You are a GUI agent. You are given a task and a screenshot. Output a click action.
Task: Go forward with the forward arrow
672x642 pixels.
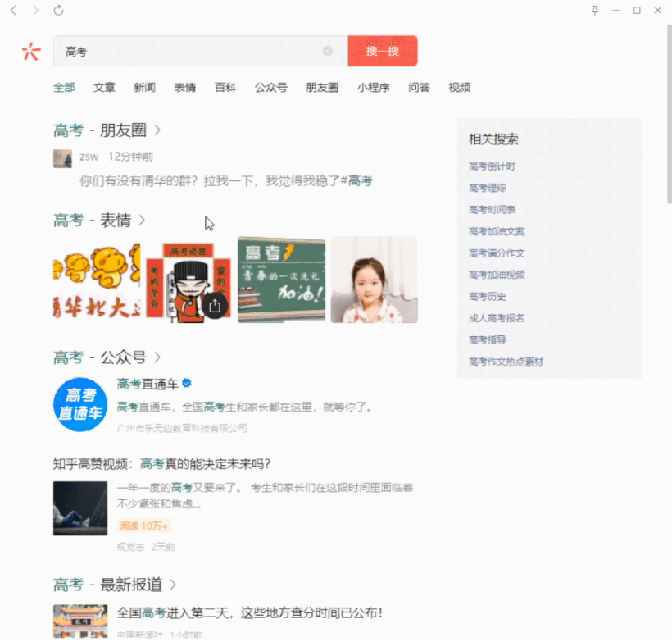35,11
